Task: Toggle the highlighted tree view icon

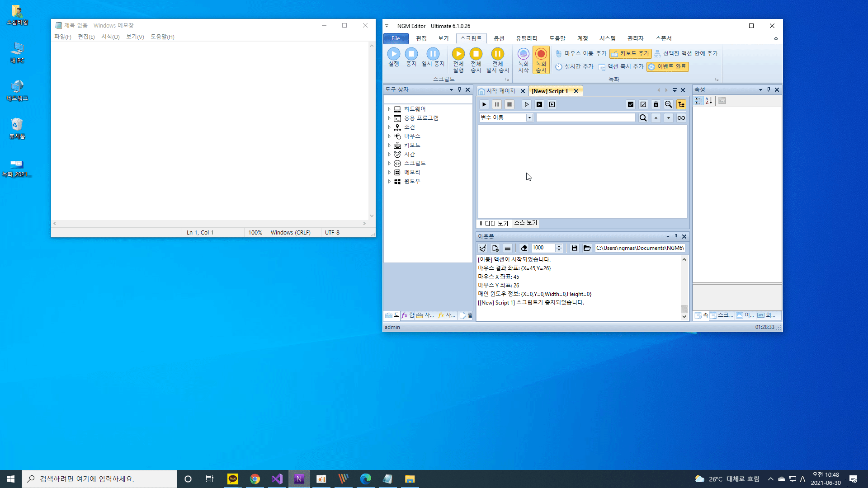Action: 681,104
